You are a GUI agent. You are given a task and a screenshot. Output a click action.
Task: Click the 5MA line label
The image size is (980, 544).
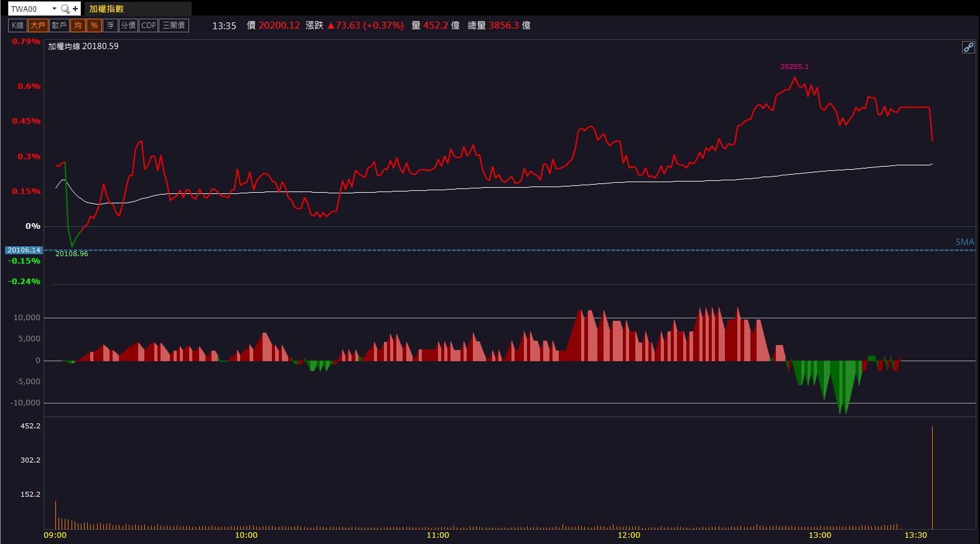coord(964,242)
